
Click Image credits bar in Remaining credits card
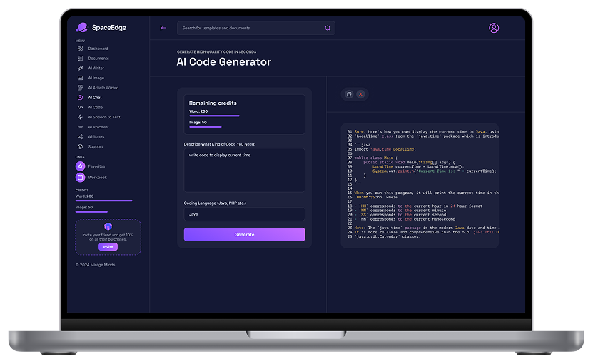[206, 127]
